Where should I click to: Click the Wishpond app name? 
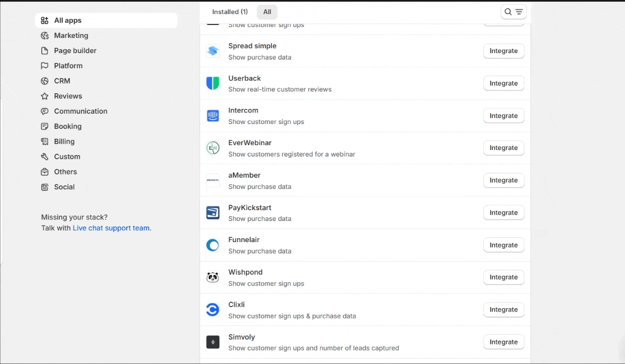click(245, 272)
